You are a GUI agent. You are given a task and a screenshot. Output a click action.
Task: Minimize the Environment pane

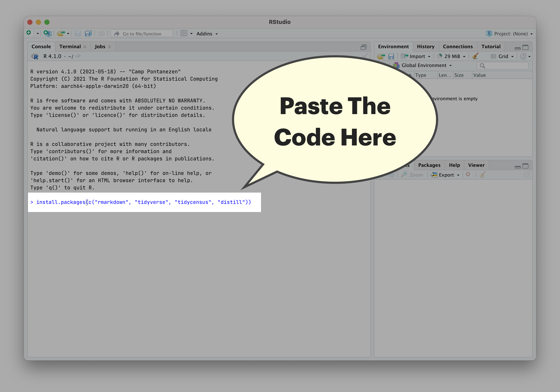click(518, 48)
